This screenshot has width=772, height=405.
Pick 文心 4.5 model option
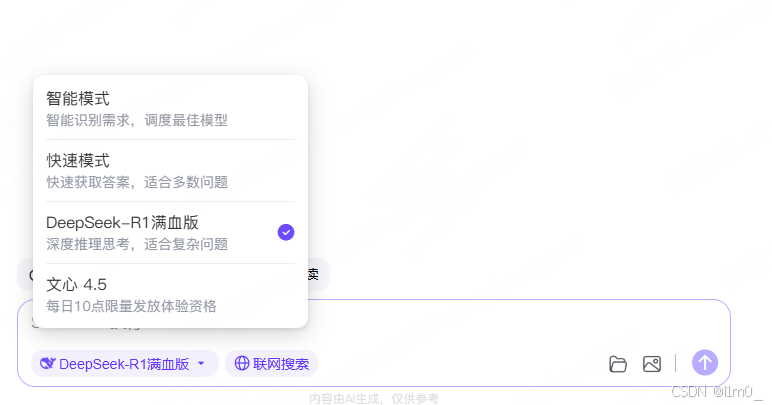170,294
